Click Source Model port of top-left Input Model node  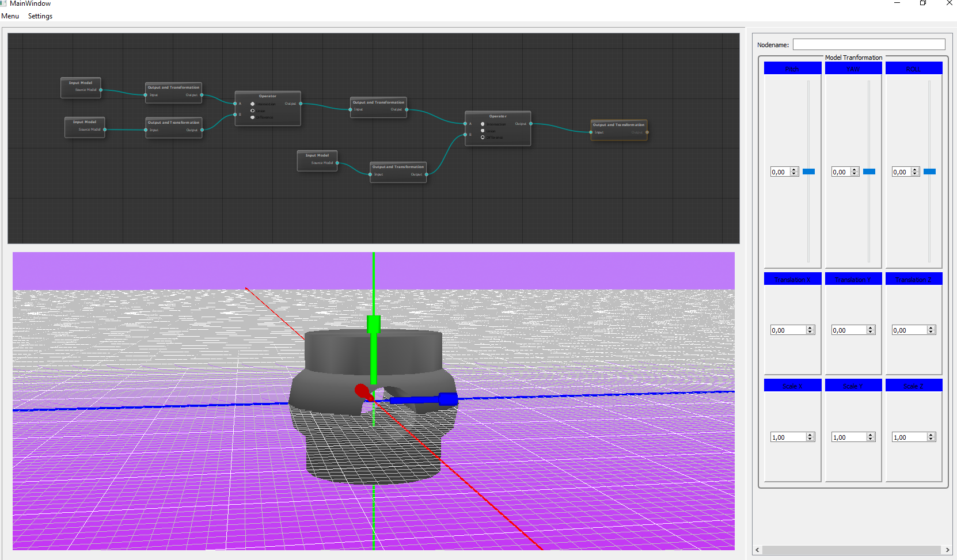coord(101,90)
